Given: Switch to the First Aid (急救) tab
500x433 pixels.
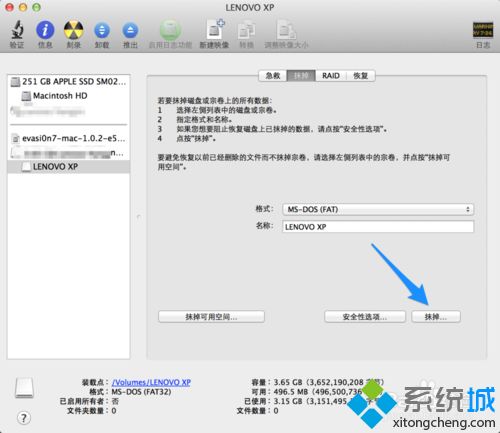Looking at the screenshot, I should 273,76.
